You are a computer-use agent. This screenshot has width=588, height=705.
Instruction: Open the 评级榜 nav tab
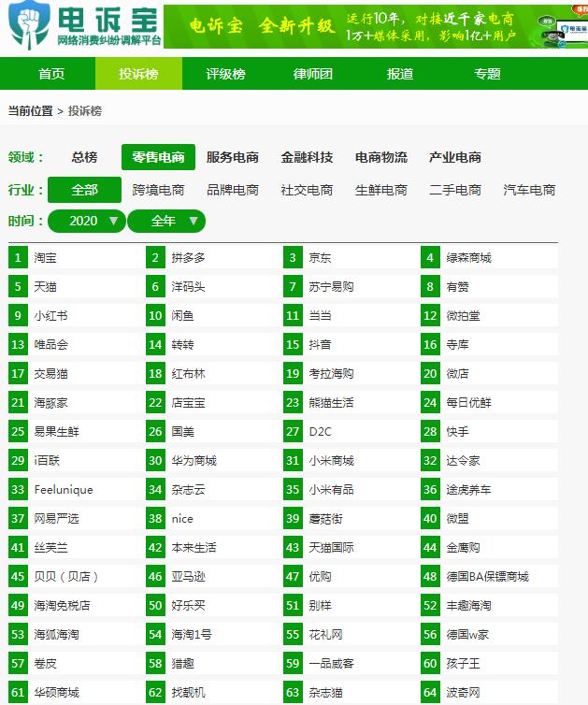point(225,74)
